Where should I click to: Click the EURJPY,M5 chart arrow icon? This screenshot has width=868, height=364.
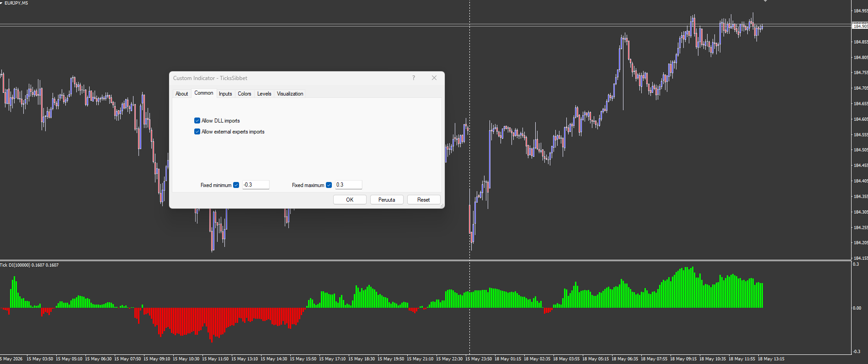2,3
